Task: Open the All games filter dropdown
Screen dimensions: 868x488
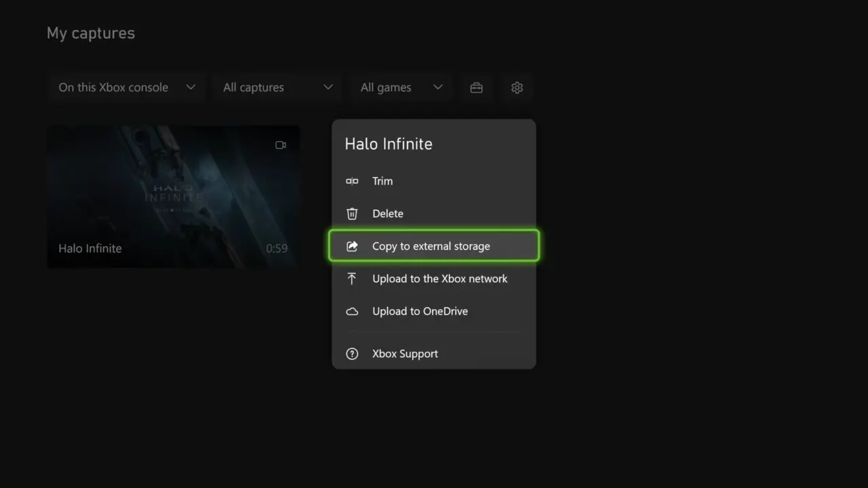Action: click(x=401, y=87)
